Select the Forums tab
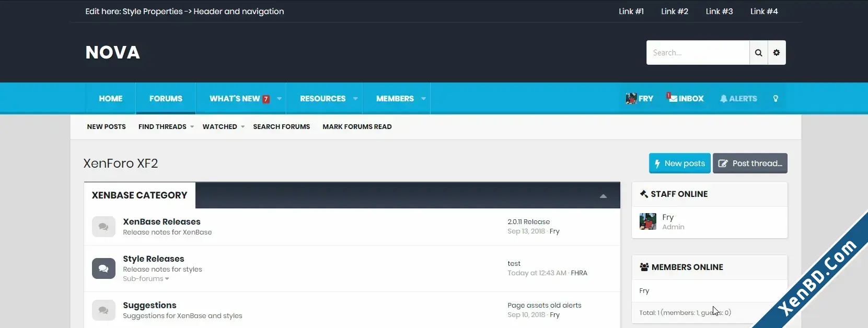This screenshot has height=328, width=868. (x=166, y=99)
